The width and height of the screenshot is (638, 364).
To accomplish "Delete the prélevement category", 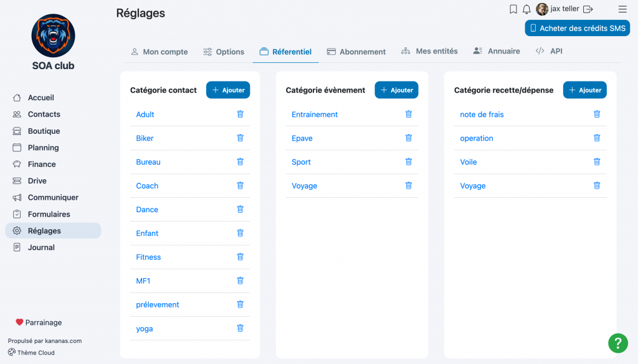I will tap(240, 304).
